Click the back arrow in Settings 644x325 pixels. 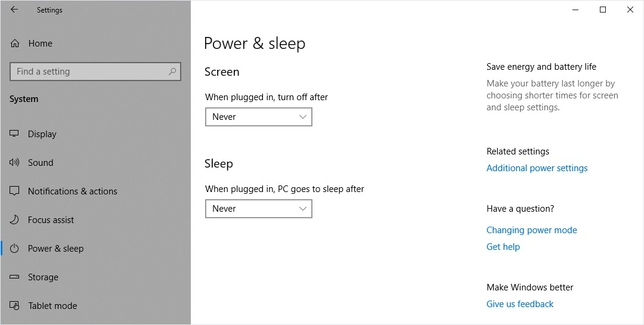point(14,10)
